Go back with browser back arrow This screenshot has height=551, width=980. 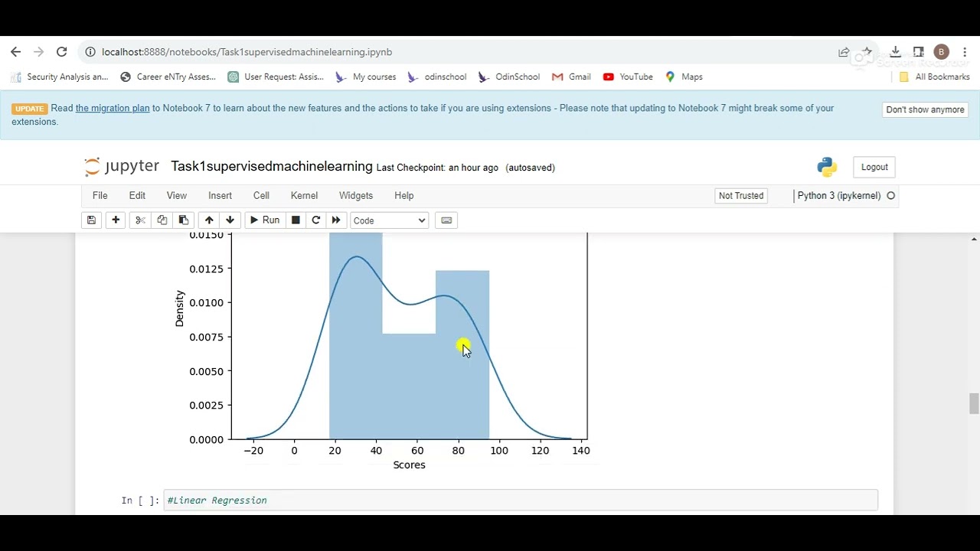pos(16,52)
